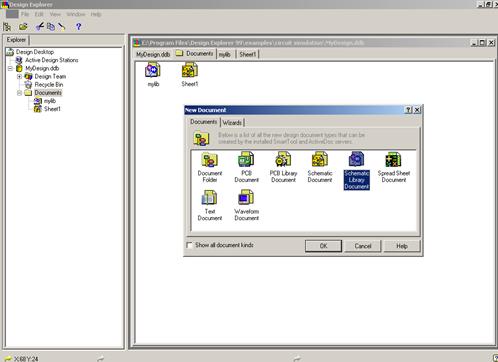Switch to dialog's Documents tab
Image resolution: width=498 pixels, height=362 pixels.
tap(203, 122)
